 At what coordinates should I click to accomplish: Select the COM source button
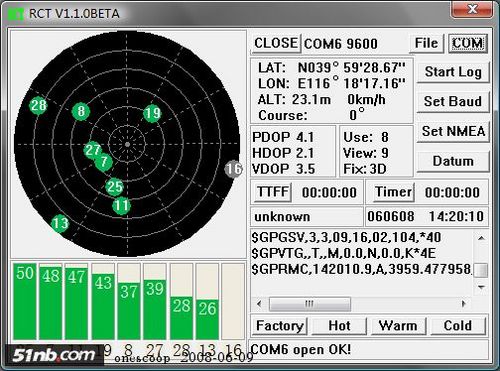tap(467, 43)
